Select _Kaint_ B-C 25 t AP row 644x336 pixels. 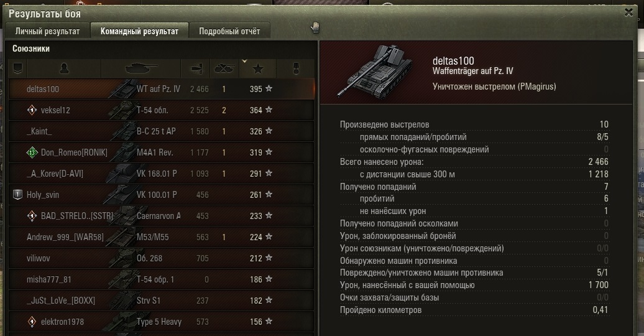point(162,131)
